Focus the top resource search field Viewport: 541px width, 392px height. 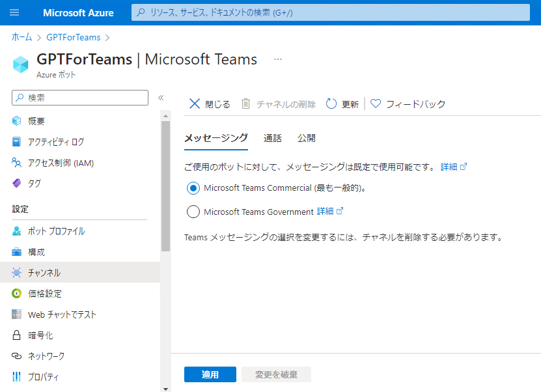(x=331, y=12)
